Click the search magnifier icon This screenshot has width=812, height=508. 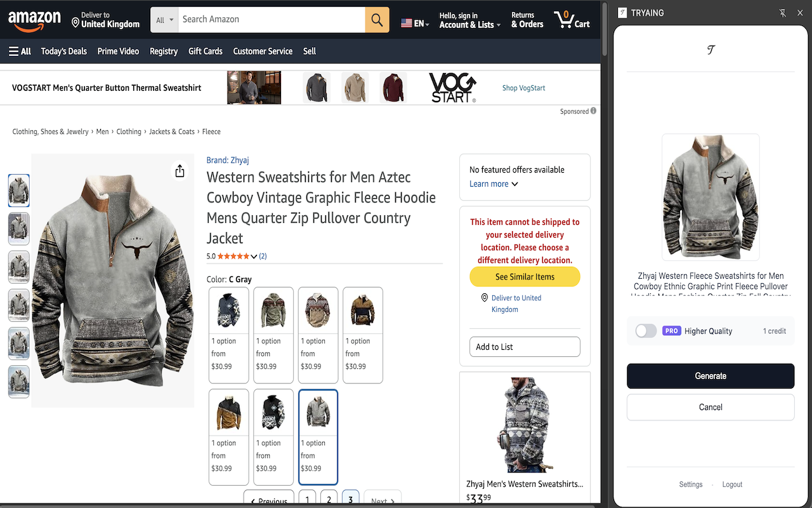coord(377,19)
